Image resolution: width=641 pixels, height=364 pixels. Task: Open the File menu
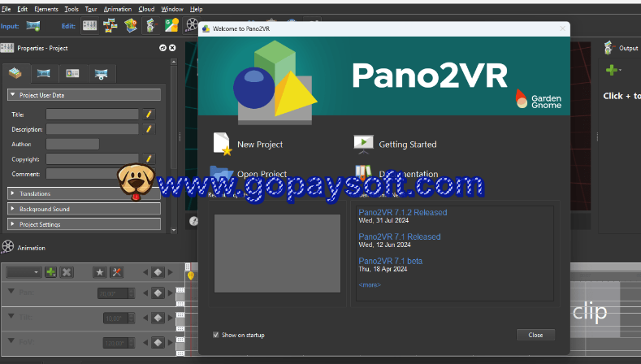tap(6, 9)
